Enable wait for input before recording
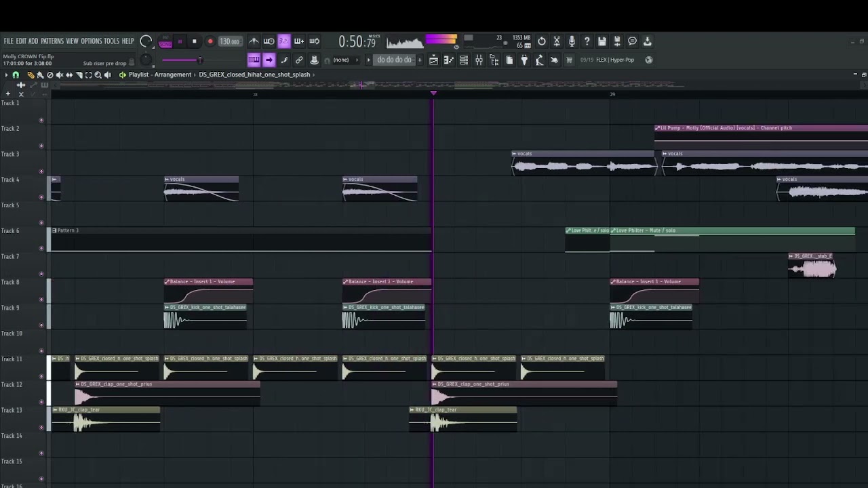Viewport: 868px width, 488px height. (x=269, y=41)
